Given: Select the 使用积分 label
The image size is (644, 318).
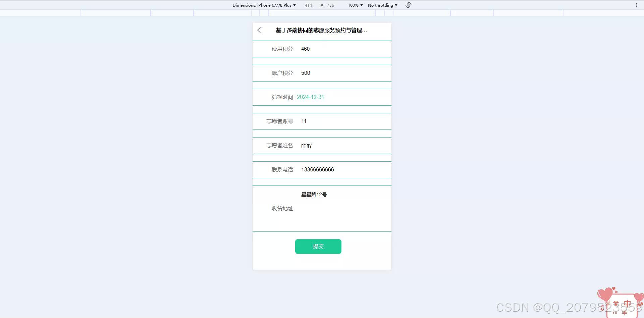Looking at the screenshot, I should click(x=282, y=49).
